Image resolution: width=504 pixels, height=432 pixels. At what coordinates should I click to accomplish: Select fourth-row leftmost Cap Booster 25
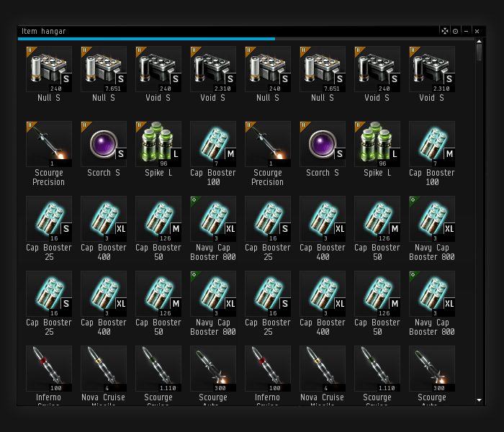click(x=49, y=294)
